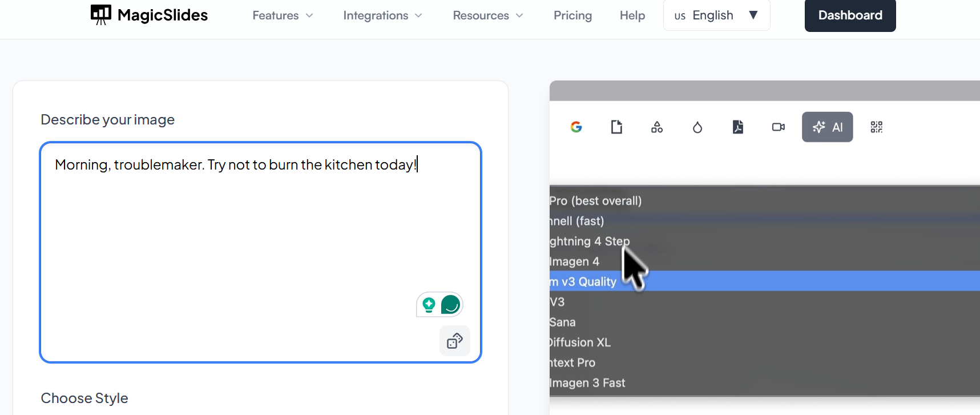
Task: Open the Pricing page link
Action: 572,15
